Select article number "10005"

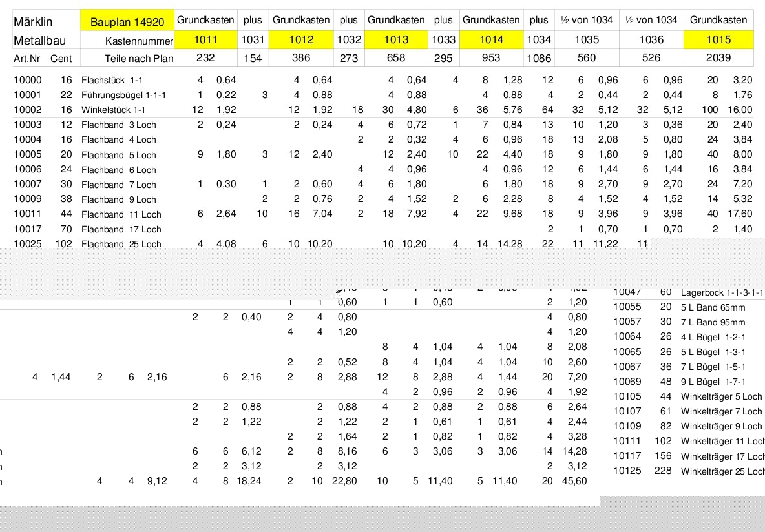coord(28,154)
